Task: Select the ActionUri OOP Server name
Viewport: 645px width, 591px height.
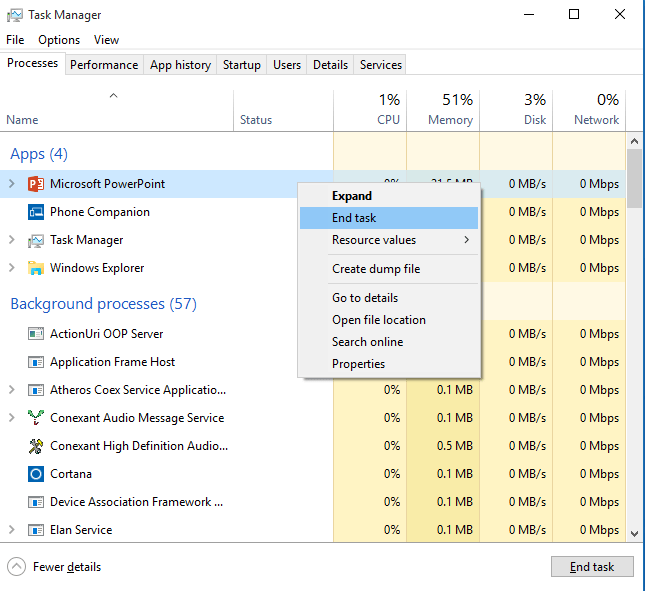Action: (x=107, y=334)
